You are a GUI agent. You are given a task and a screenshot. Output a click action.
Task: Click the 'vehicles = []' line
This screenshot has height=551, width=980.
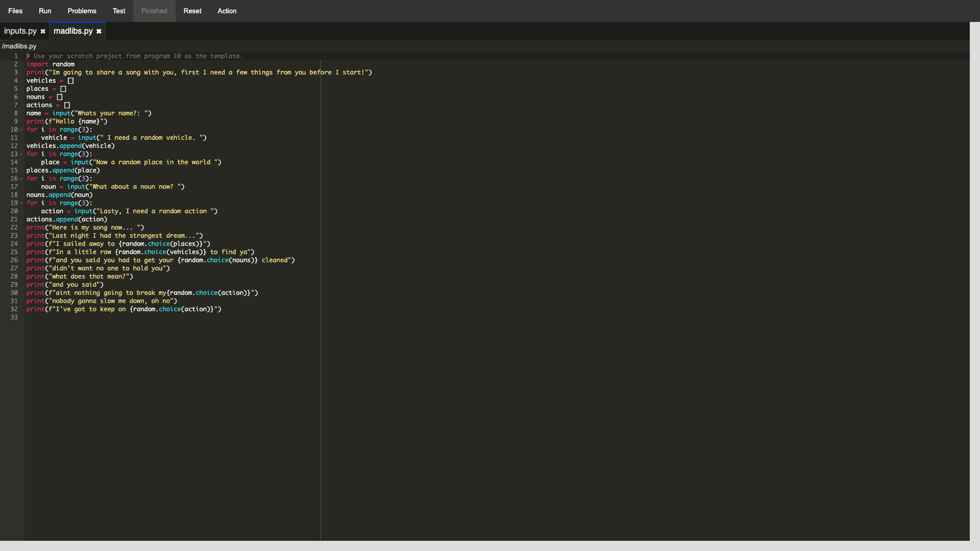point(50,81)
